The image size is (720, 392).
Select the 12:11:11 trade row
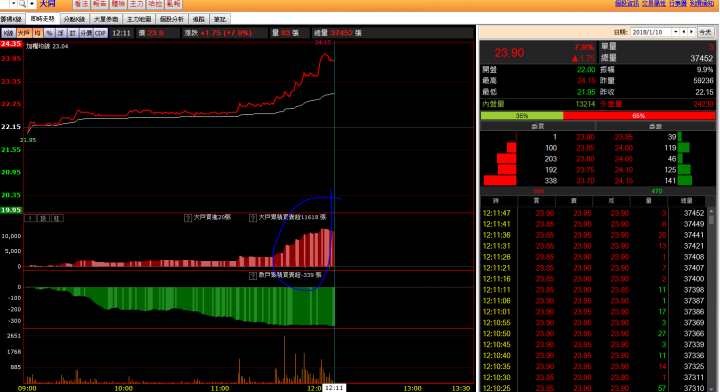pos(593,290)
